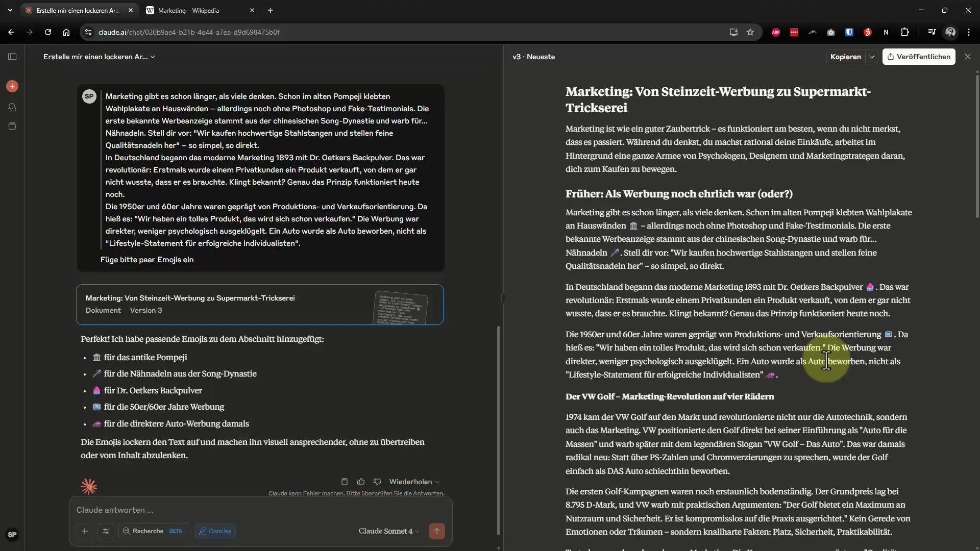Give the response a thumbs down

pyautogui.click(x=377, y=482)
